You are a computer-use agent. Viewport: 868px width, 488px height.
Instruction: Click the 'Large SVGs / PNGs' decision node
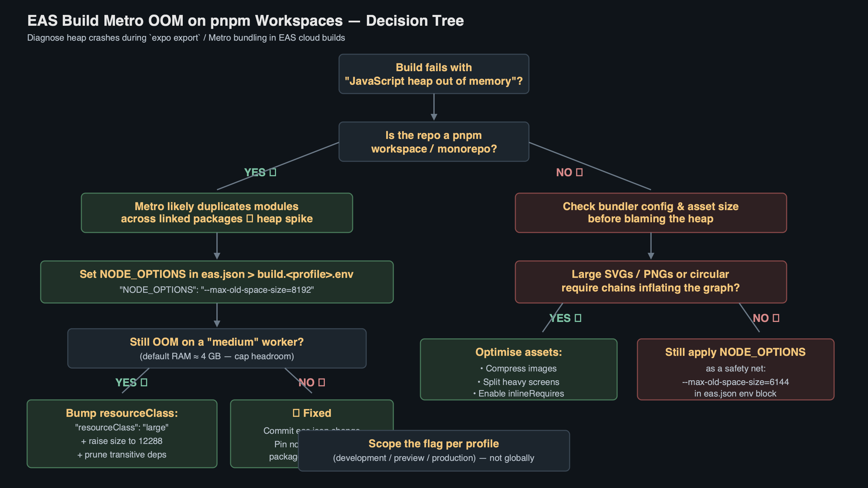[650, 282]
